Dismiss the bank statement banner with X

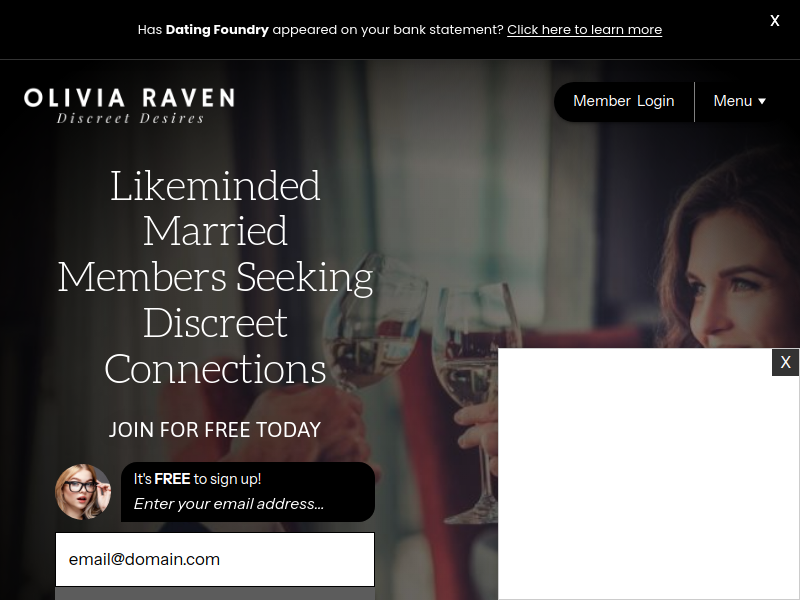tap(774, 21)
